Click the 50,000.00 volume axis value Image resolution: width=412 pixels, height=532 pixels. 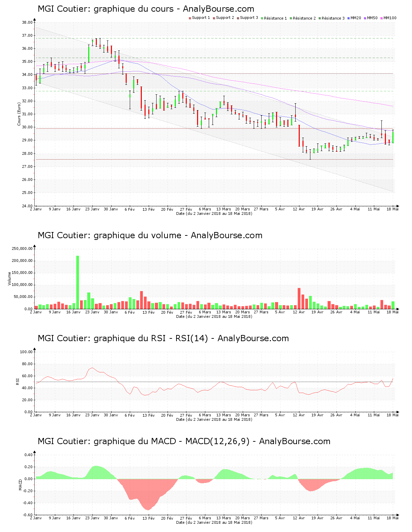tap(23, 297)
